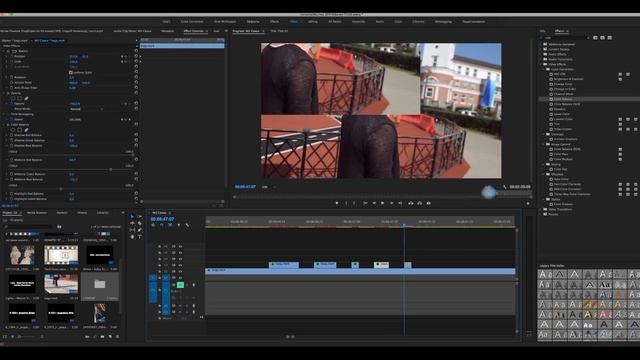Toggle lock on the topmost video track

click(160, 247)
